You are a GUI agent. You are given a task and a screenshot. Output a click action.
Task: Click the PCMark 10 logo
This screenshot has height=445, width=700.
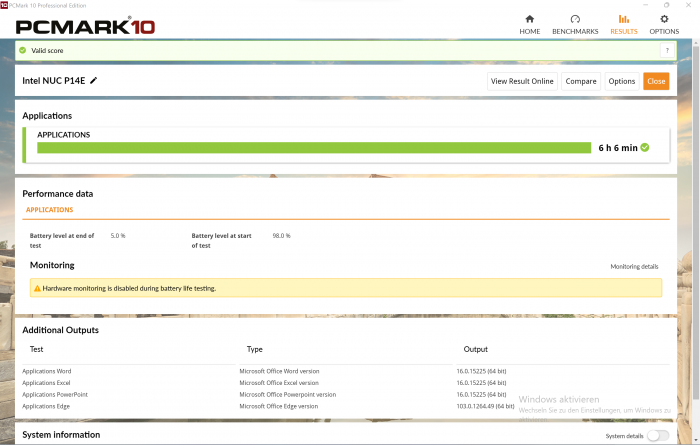pos(78,26)
